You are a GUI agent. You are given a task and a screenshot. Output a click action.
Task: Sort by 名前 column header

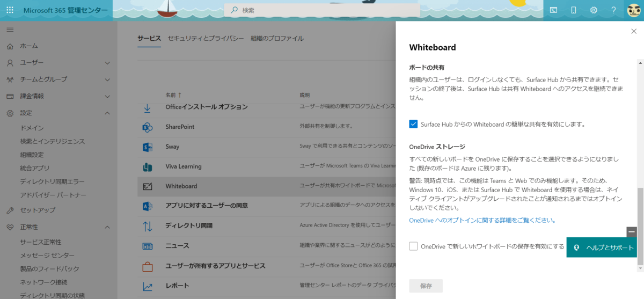pos(173,95)
